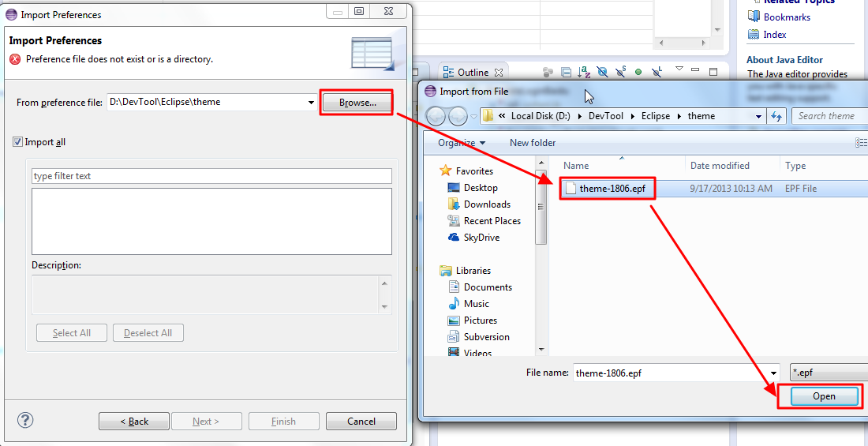Click the navigation pane scrollbar down arrow
Image resolution: width=868 pixels, height=446 pixels.
541,350
